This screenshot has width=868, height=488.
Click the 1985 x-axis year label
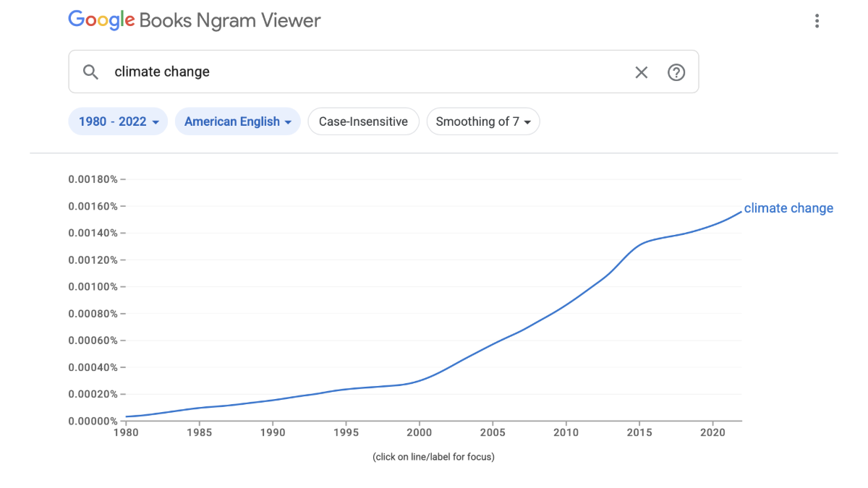tap(199, 432)
